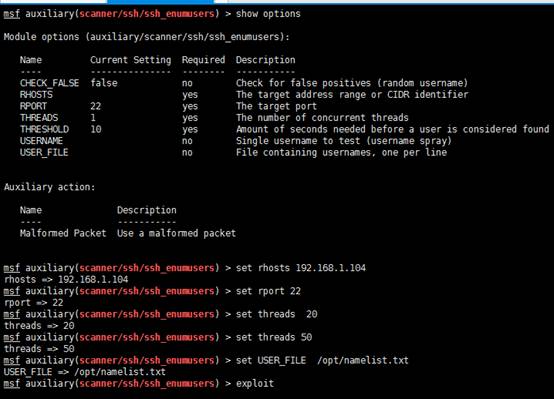This screenshot has width=554, height=399.
Task: Select the 'Module options (auxiliary/scanner/ssh/ssh_enumusers):' line
Action: [x=147, y=37]
